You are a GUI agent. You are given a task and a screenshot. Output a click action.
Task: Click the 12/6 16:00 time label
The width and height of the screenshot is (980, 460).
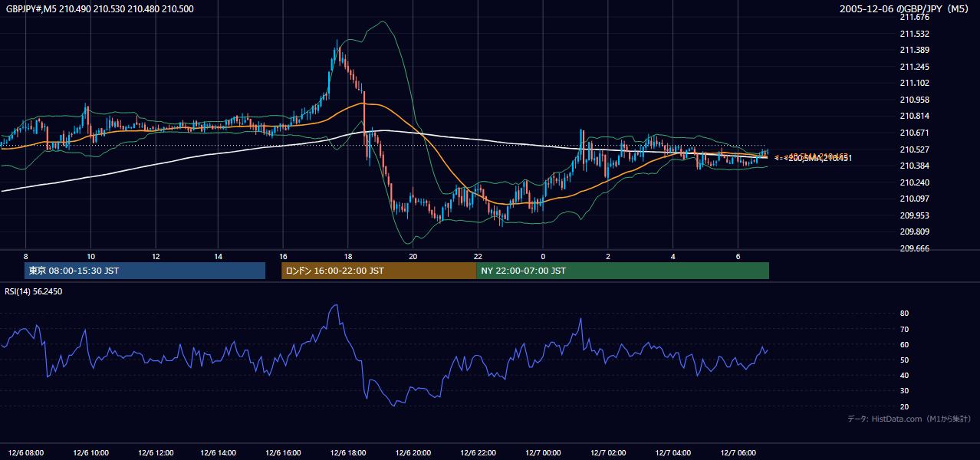(x=284, y=452)
